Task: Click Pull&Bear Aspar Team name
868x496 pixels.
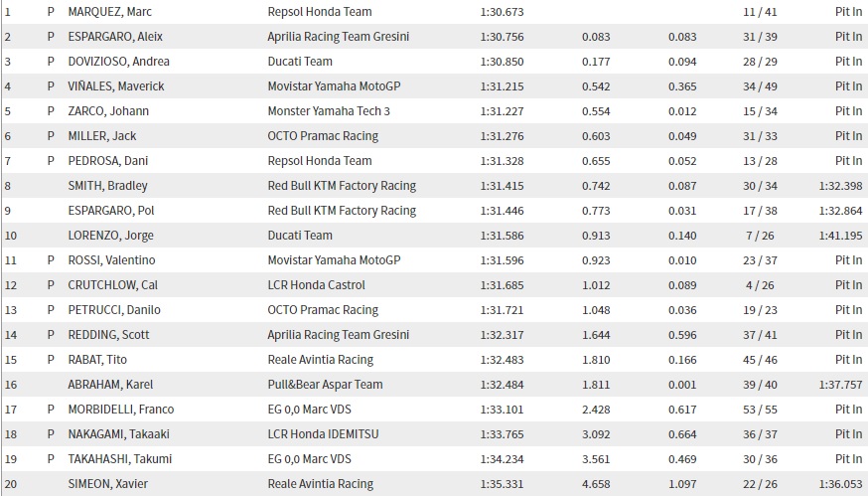Action: [x=323, y=385]
